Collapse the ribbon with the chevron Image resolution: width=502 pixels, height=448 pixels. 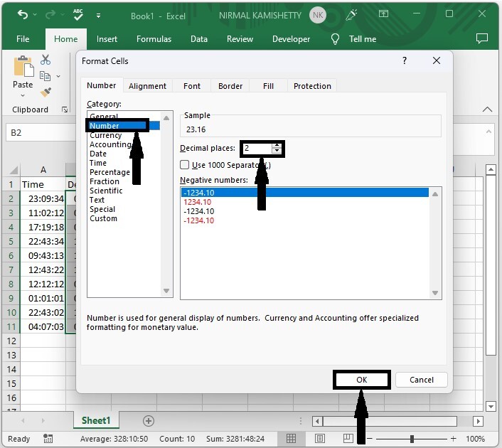[487, 110]
